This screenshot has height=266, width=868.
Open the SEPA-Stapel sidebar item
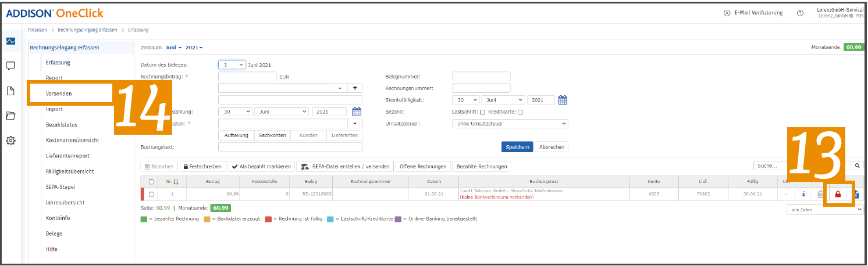pyautogui.click(x=61, y=187)
